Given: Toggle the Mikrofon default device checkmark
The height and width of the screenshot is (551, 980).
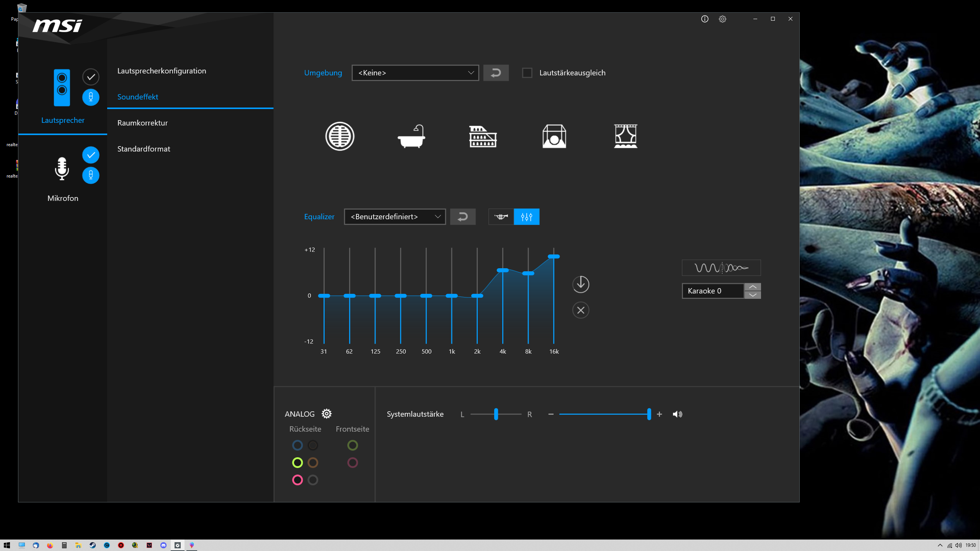Looking at the screenshot, I should (91, 155).
